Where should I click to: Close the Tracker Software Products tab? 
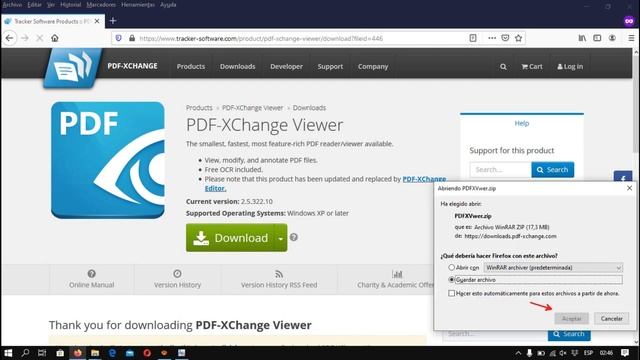pos(97,21)
